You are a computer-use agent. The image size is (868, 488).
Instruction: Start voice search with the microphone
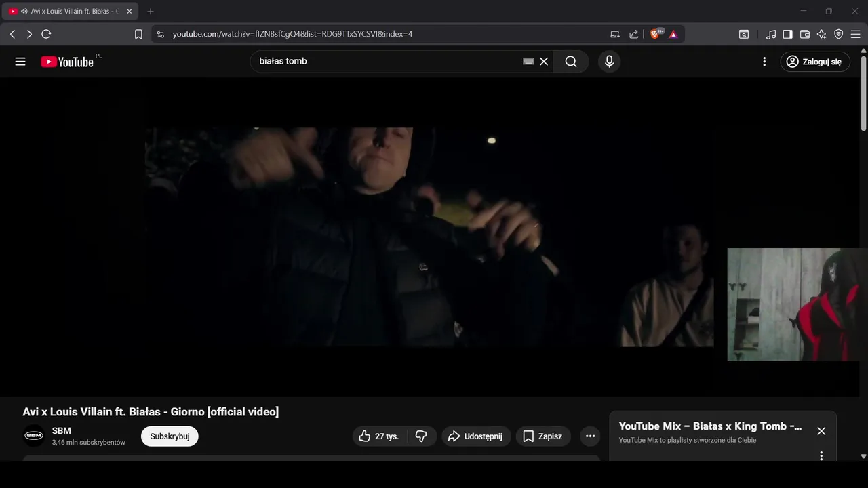click(x=609, y=62)
